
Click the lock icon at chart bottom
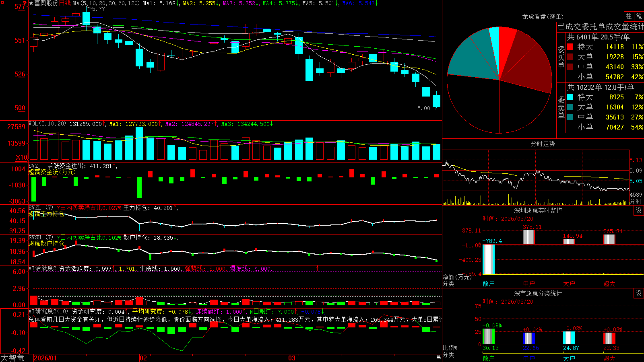pyautogui.click(x=439, y=357)
